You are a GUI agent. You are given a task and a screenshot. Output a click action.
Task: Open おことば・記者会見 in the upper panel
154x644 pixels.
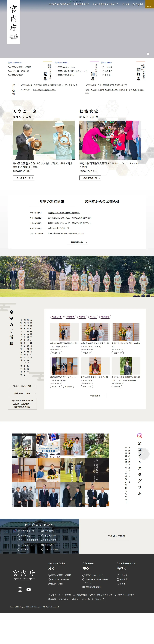[x=18, y=71]
